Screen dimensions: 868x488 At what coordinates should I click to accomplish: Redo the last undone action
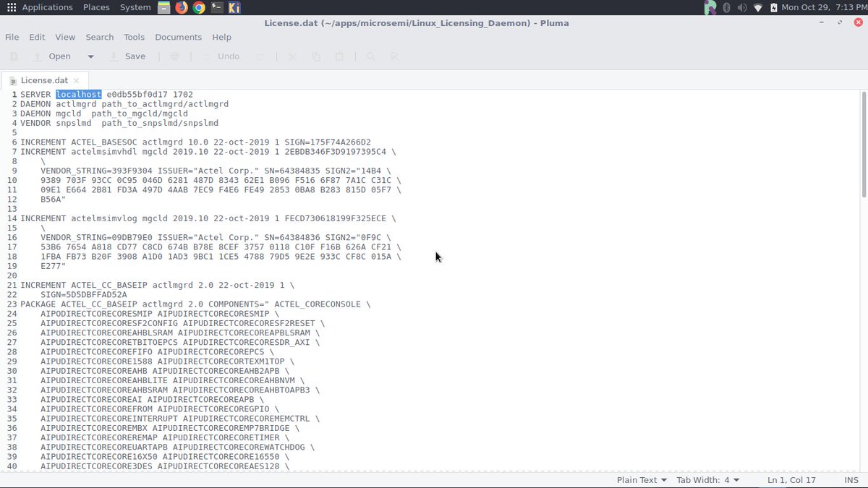tap(260, 56)
